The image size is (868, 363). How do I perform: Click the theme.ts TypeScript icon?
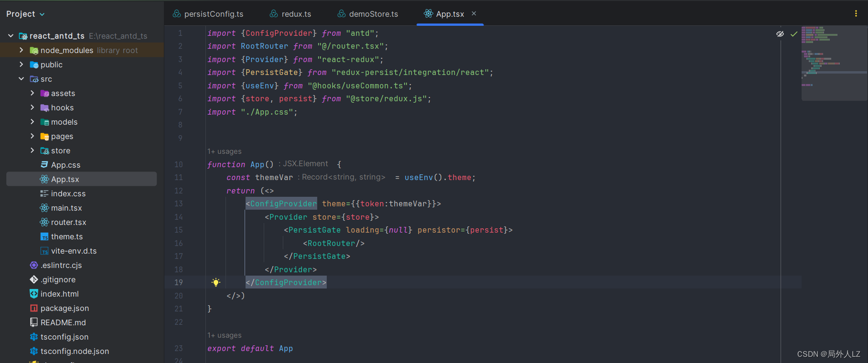[44, 236]
